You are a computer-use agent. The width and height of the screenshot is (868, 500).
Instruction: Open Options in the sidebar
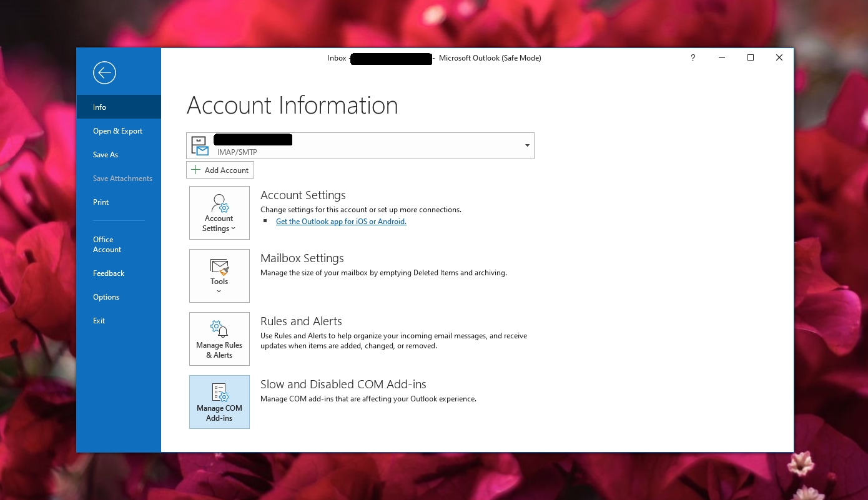119,297
